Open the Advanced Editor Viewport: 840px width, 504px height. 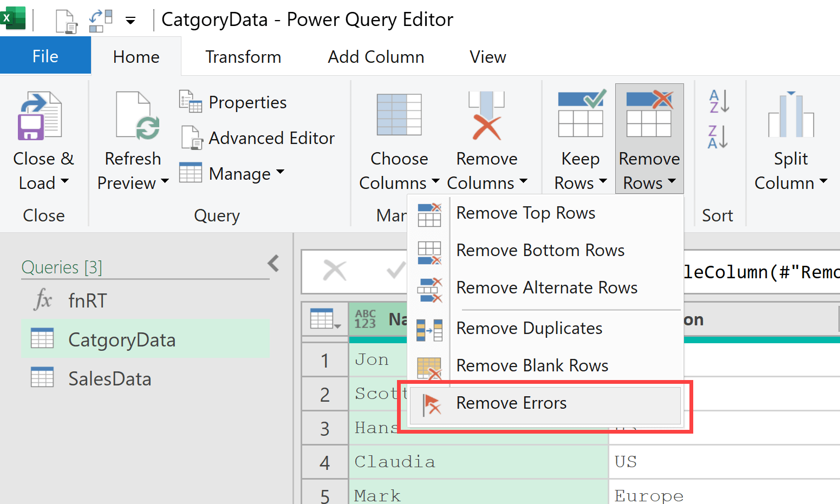click(272, 138)
